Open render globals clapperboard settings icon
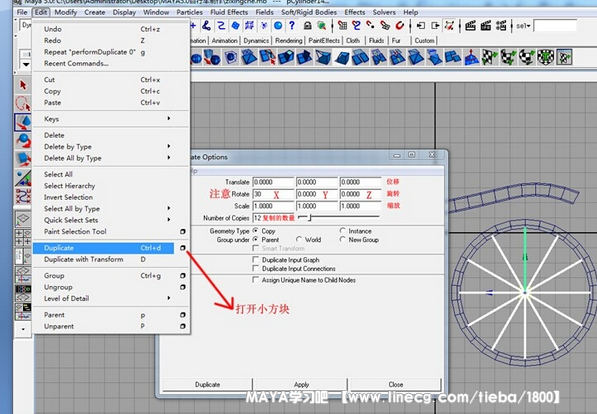 coord(501,26)
